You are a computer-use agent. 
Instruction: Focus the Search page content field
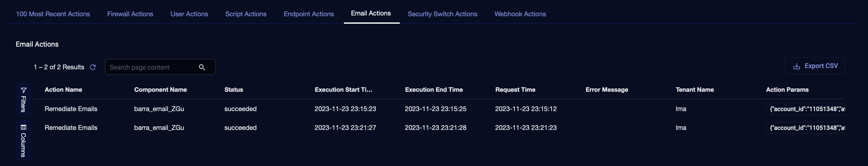pos(152,67)
